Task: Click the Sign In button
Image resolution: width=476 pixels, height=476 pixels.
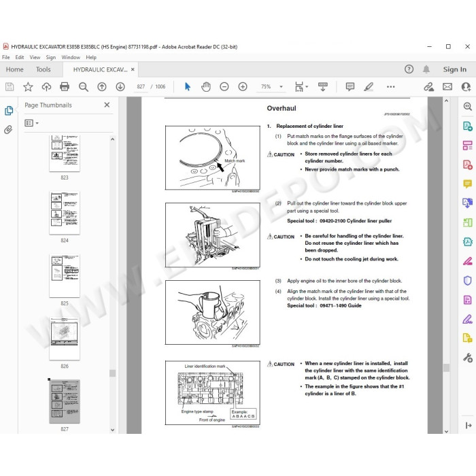Action: (x=454, y=69)
